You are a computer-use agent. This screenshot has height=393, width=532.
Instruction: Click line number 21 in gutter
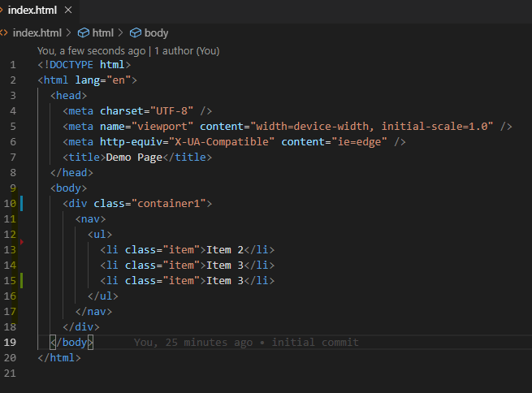click(10, 373)
